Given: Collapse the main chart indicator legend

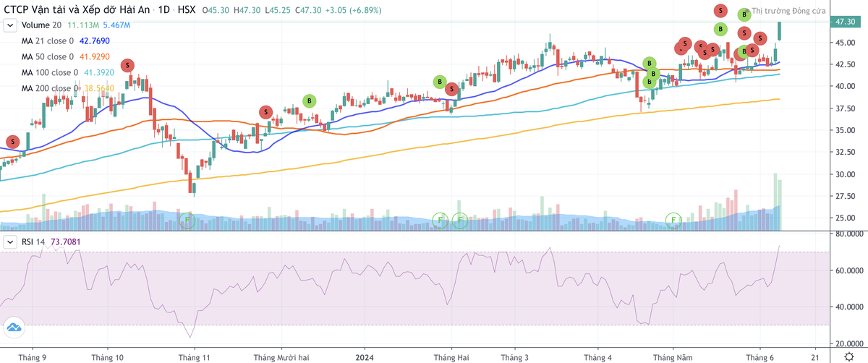Looking at the screenshot, I should pyautogui.click(x=10, y=25).
